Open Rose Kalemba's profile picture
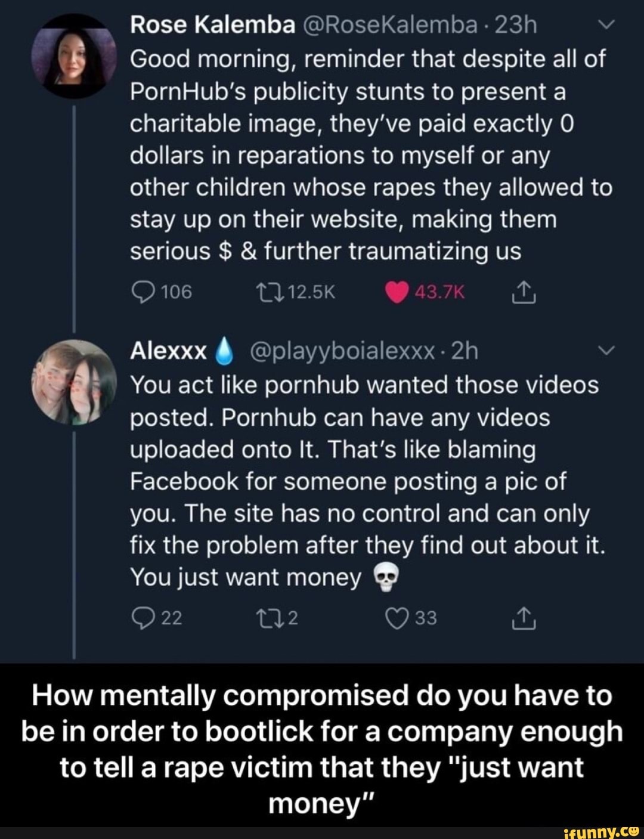644x839 pixels. (x=73, y=55)
